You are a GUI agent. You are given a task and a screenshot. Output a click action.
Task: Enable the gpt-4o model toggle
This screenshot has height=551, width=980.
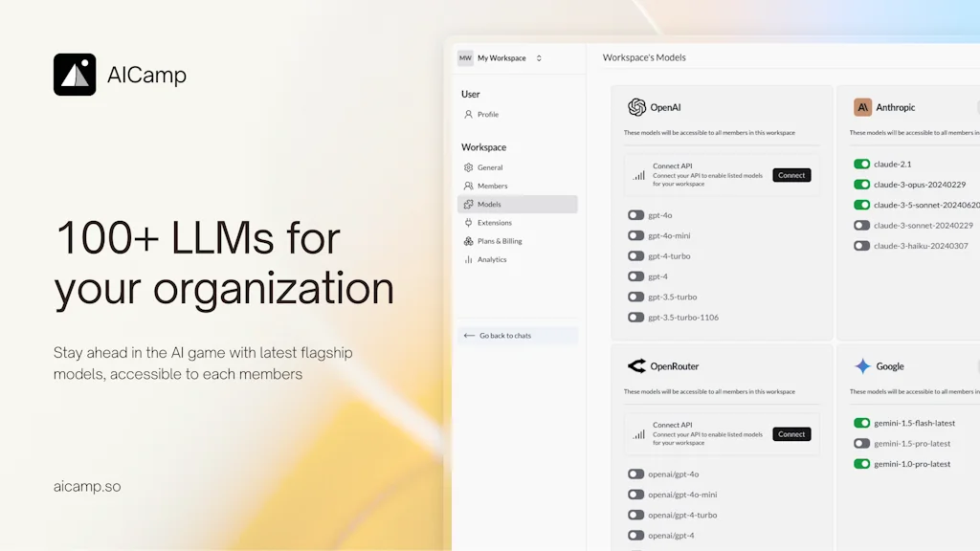click(x=635, y=215)
